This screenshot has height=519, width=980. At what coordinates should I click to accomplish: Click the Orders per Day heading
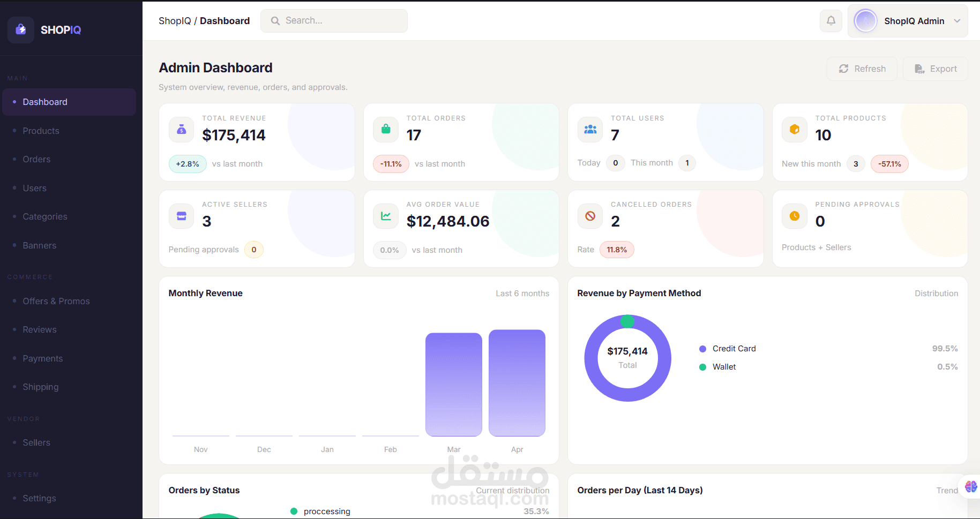pos(640,490)
